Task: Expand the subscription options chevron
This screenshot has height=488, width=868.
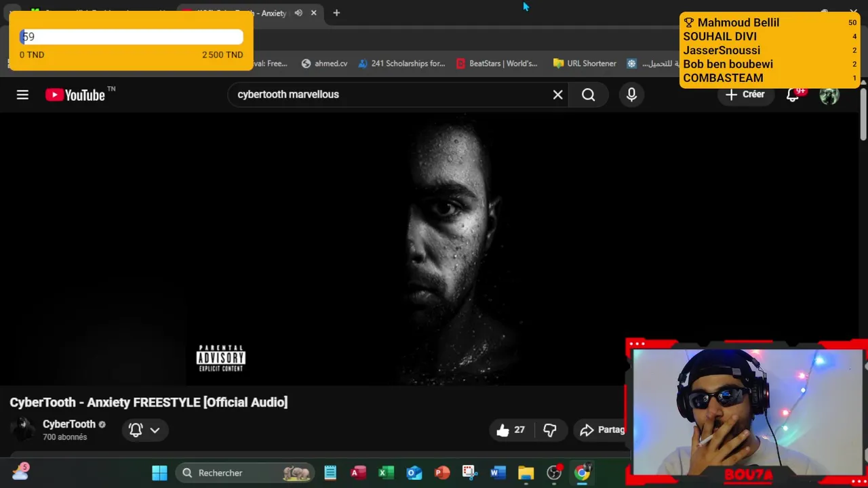Action: click(155, 430)
